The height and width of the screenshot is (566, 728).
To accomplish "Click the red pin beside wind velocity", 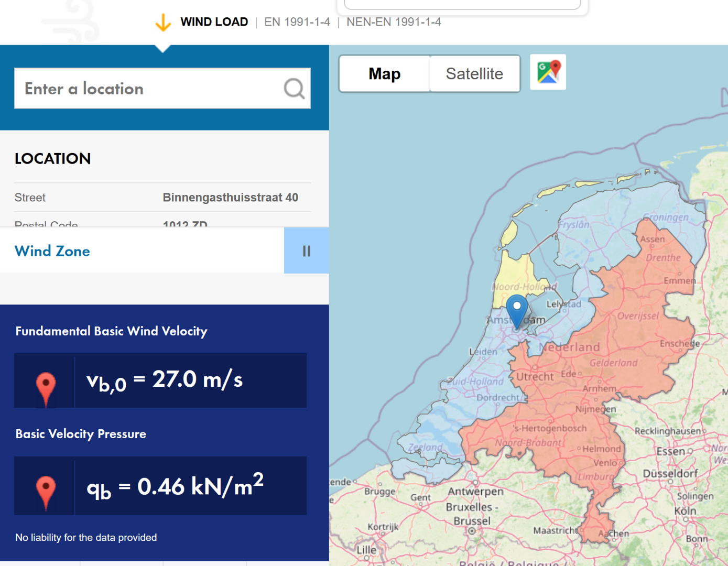I will (x=46, y=387).
